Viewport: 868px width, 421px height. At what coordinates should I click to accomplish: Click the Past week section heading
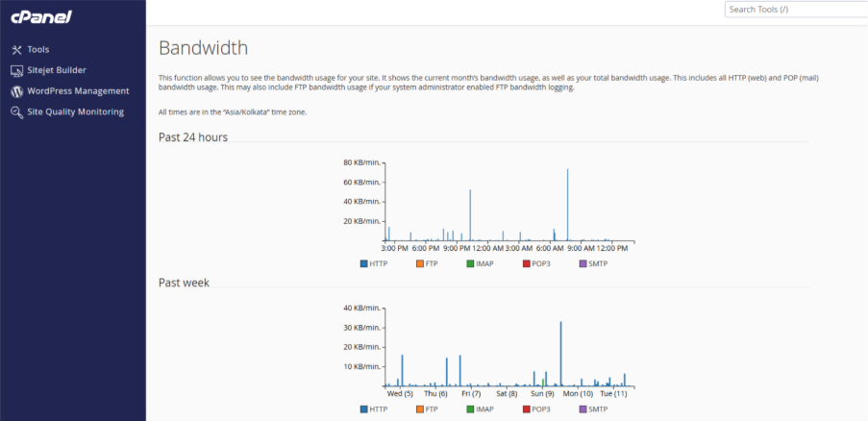tap(184, 283)
